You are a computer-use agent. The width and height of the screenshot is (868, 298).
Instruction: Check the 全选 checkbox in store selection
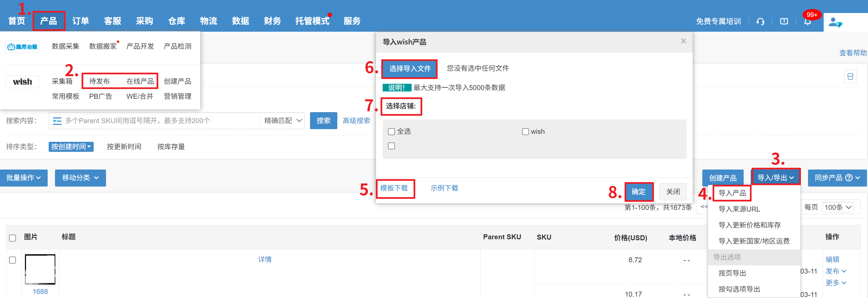point(391,131)
